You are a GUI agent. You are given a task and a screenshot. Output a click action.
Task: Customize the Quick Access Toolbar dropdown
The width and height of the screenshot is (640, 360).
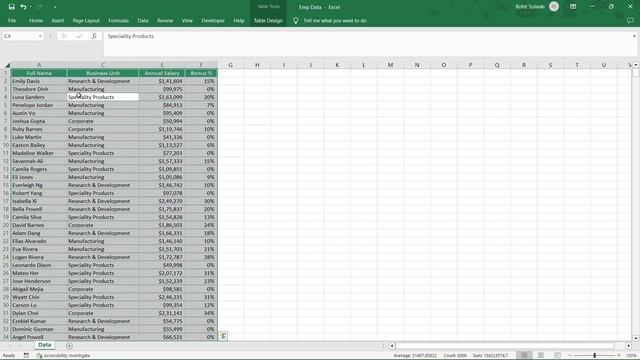pyautogui.click(x=55, y=7)
